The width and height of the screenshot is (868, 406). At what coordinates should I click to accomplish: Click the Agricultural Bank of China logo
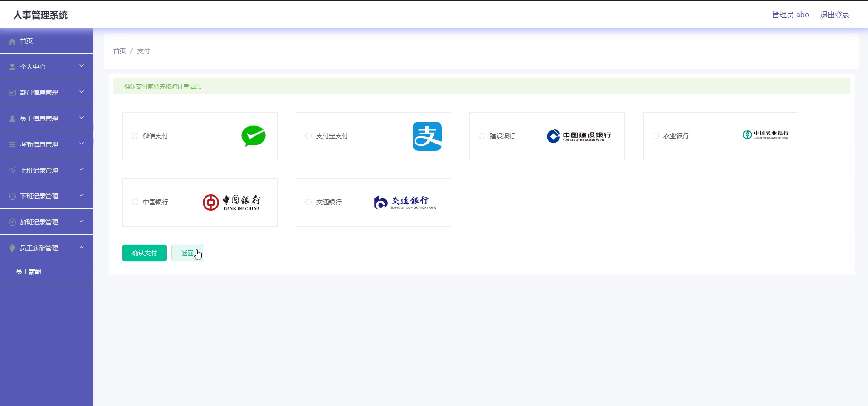click(766, 134)
